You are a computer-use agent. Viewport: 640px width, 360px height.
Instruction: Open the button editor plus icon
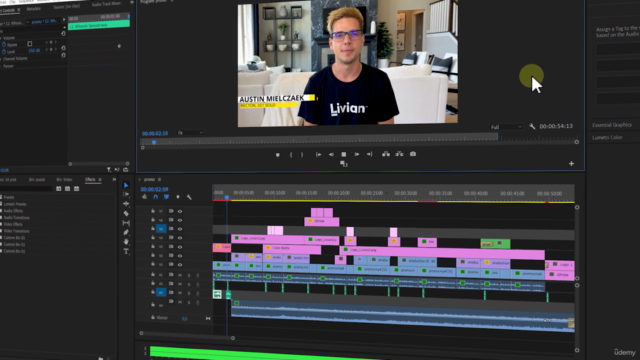571,164
